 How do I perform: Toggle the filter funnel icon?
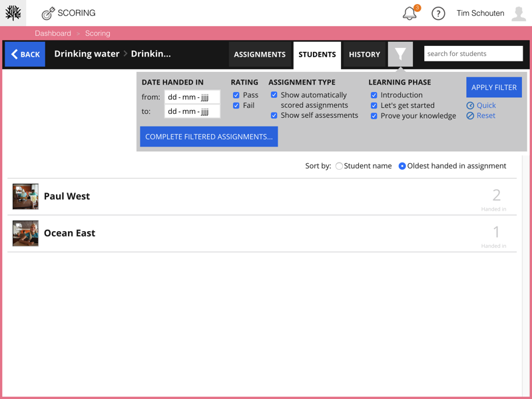tap(400, 54)
